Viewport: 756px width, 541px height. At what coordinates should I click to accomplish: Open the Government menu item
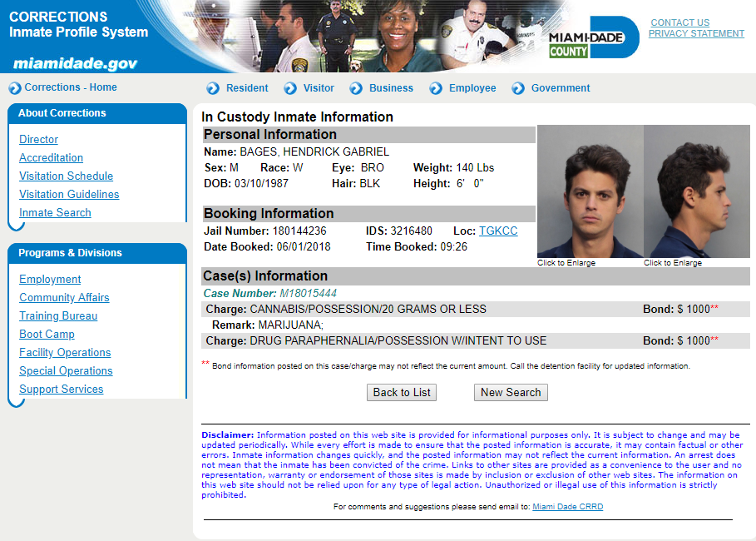tap(560, 88)
